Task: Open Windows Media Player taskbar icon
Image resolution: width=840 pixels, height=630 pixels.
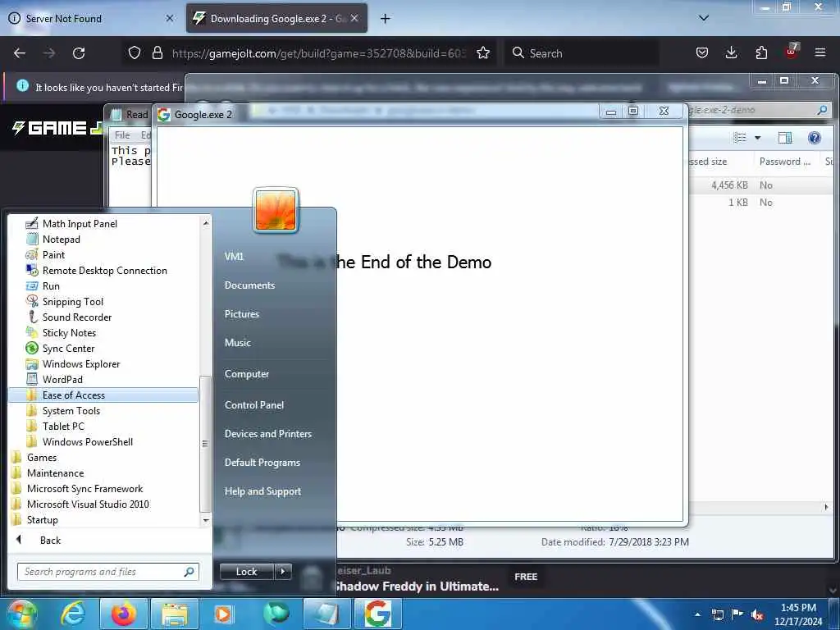Action: point(223,614)
